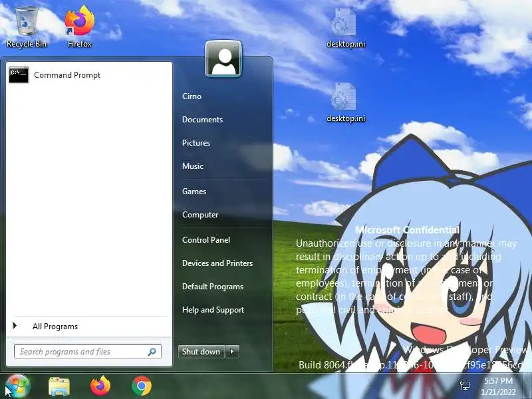Open the Recycle Bin desktop icon

pos(27,27)
